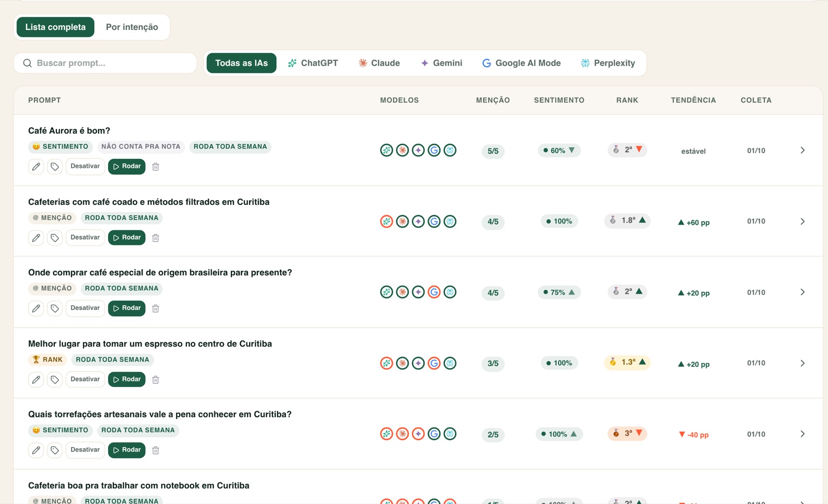Expand 'Café Aurora é bom?' row chevron

803,150
